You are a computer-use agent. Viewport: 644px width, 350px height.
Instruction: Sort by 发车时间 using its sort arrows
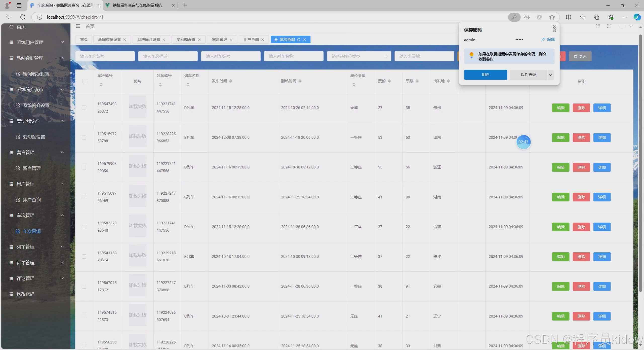click(x=231, y=81)
